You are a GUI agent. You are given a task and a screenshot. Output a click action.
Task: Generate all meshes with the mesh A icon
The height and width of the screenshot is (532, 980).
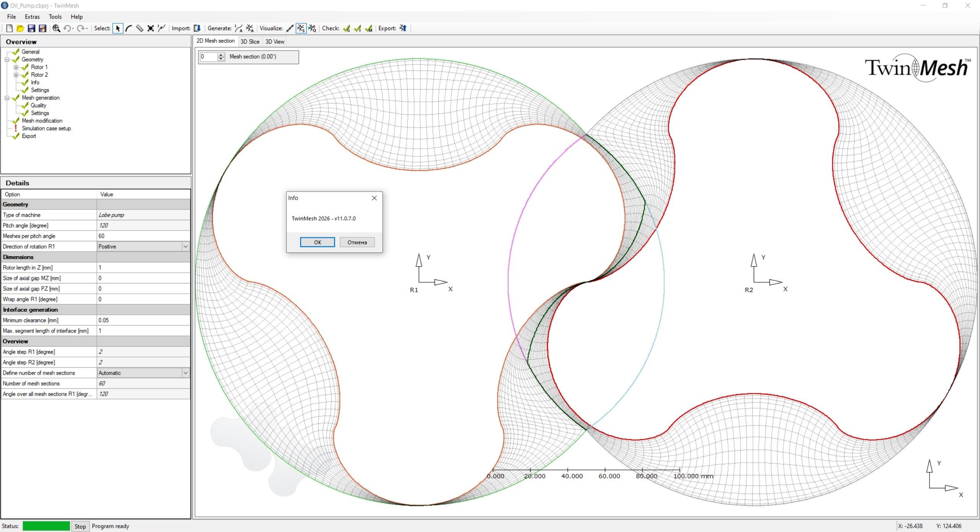click(250, 28)
